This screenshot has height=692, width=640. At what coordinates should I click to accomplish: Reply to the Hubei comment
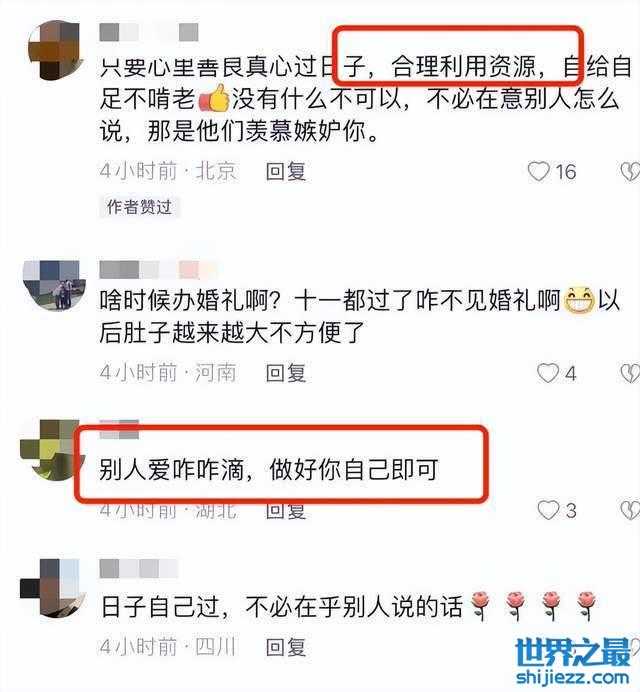(286, 511)
